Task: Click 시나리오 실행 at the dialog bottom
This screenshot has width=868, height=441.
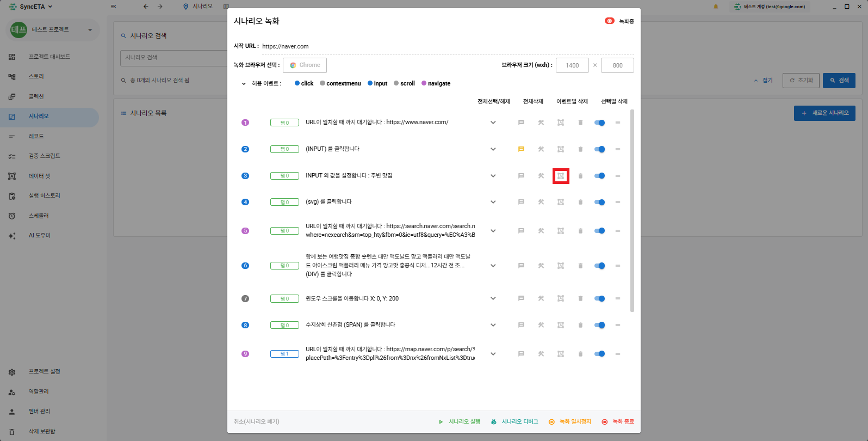Action: [x=460, y=422]
